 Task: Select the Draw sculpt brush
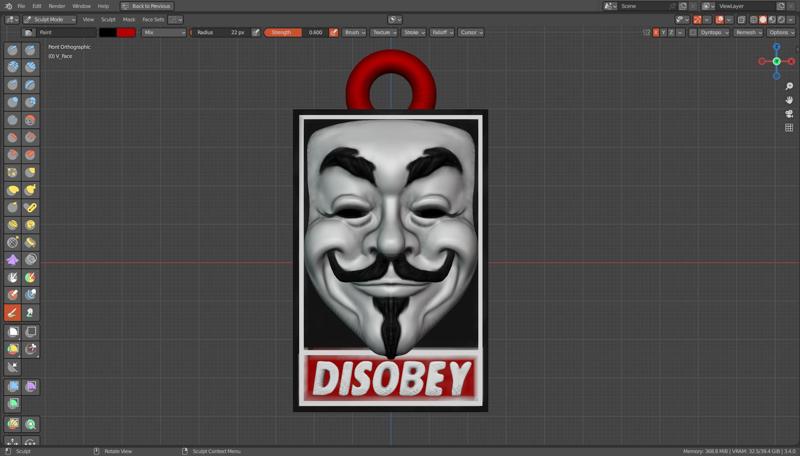(x=13, y=50)
